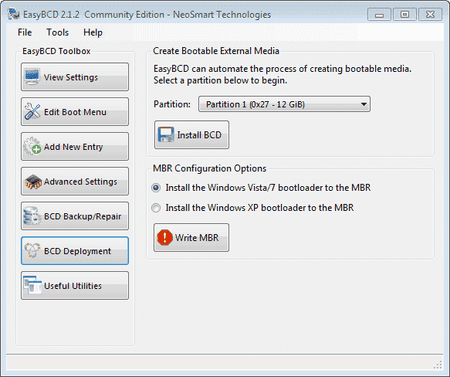
Task: Click the BCD Deployment icon
Action: click(x=32, y=250)
